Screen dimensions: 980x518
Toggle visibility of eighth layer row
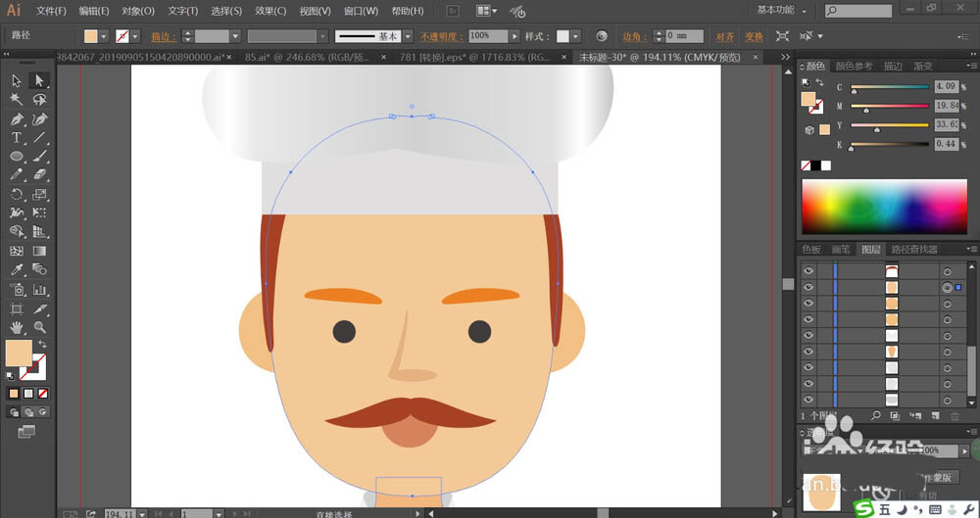point(808,383)
